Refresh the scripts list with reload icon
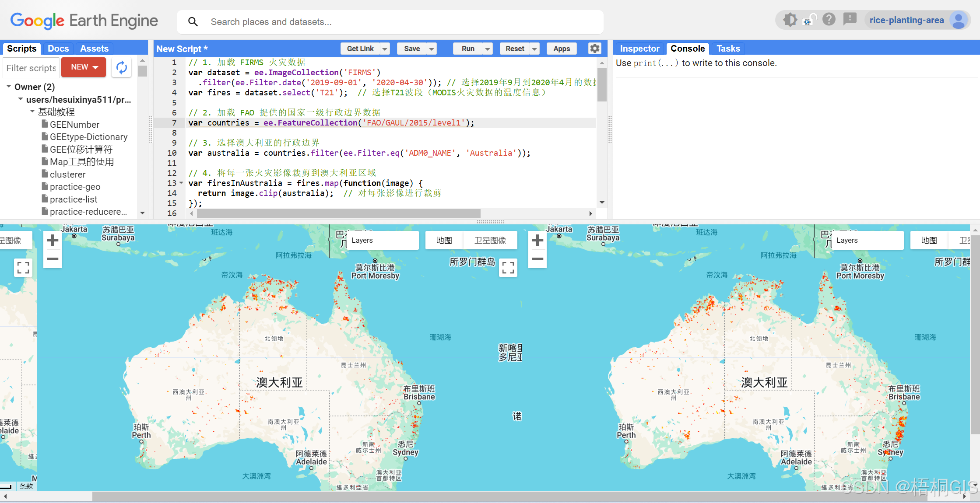This screenshot has width=980, height=503. 122,67
